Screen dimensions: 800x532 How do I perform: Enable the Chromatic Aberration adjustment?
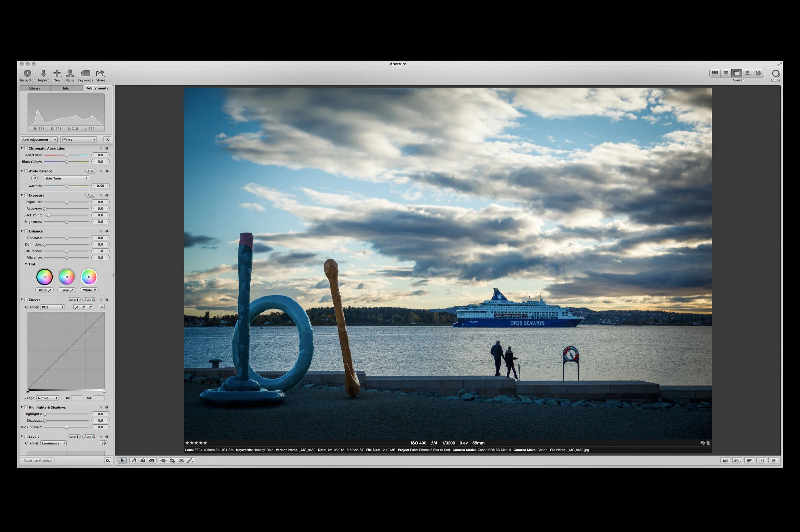pos(26,148)
